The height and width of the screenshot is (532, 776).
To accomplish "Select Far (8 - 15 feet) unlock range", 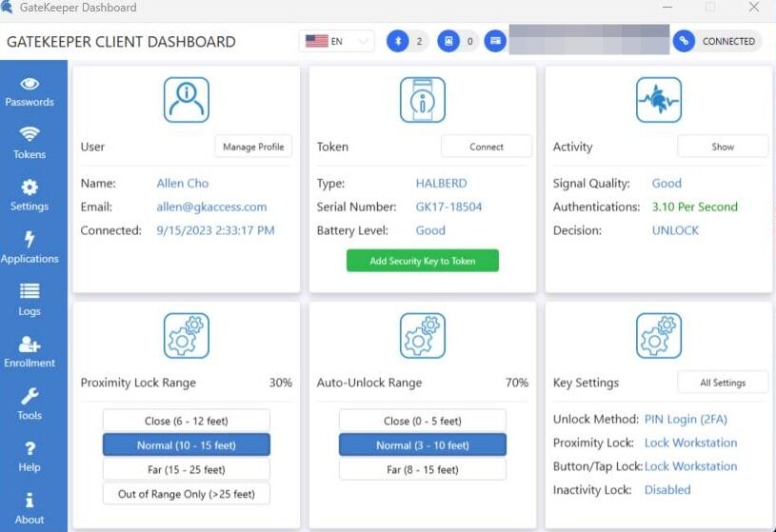I will pyautogui.click(x=423, y=469).
